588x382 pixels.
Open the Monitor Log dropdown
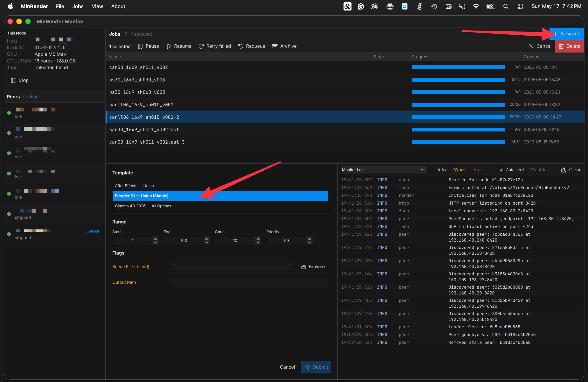(x=383, y=170)
